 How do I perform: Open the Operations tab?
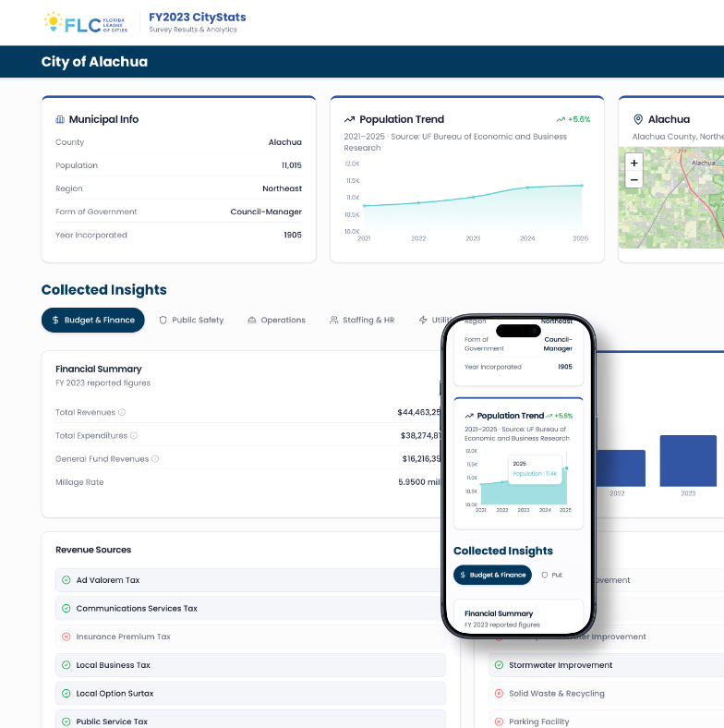(x=277, y=320)
